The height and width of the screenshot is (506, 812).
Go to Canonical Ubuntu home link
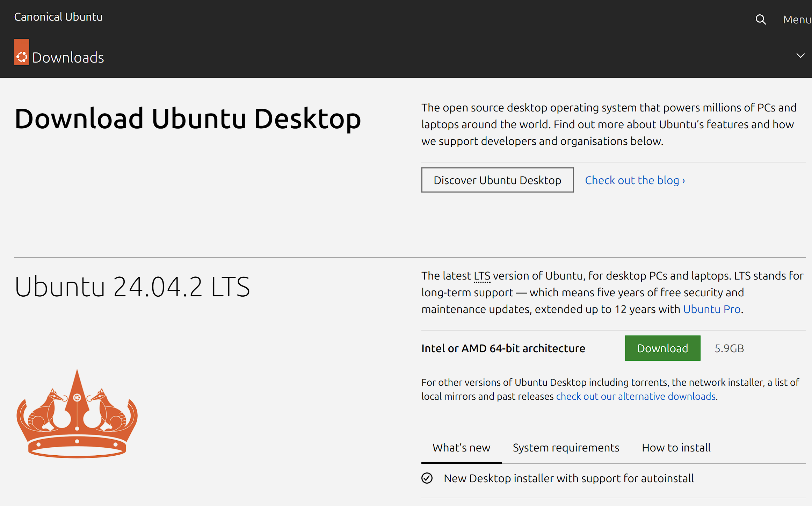(x=58, y=17)
